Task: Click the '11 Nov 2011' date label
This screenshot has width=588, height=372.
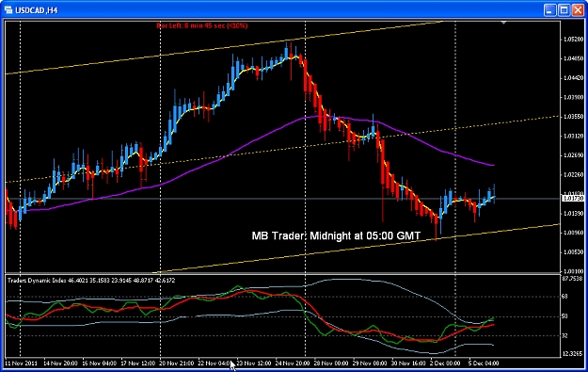Action: 21,363
